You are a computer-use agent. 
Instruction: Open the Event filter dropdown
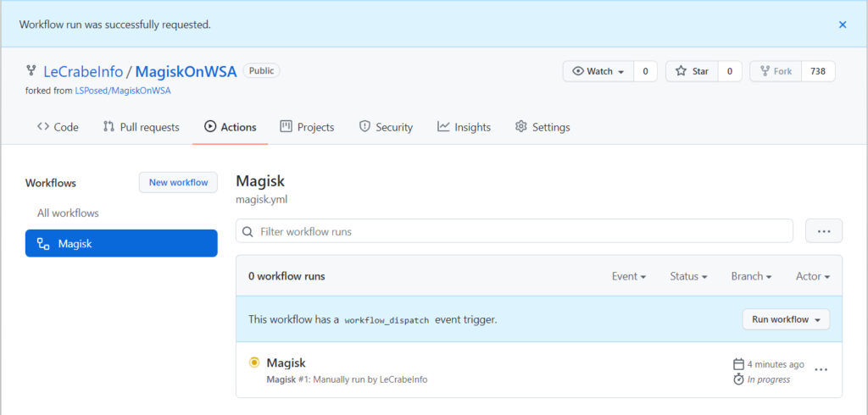(x=628, y=276)
